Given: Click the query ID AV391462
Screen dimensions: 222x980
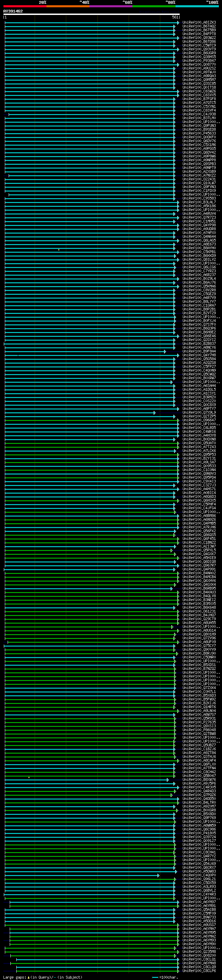Looking at the screenshot, I should (x=13, y=11).
